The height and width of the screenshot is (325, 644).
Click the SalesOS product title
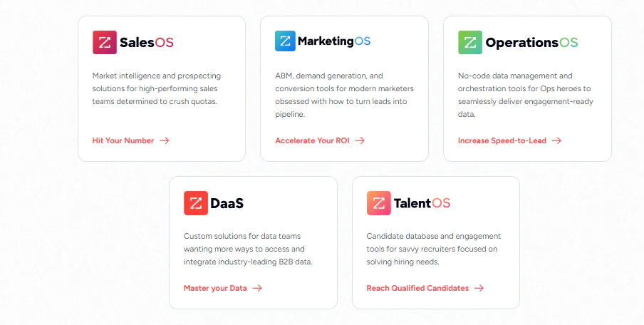[x=147, y=42]
